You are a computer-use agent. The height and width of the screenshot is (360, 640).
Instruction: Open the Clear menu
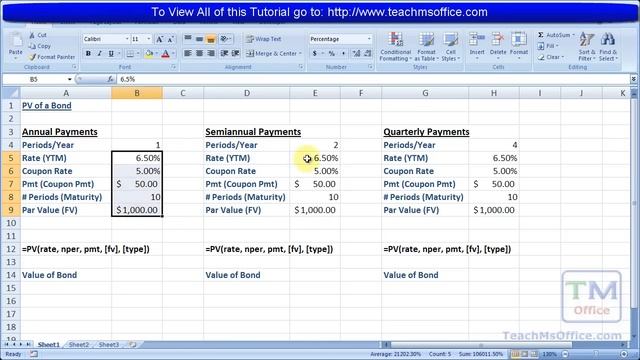pos(550,57)
